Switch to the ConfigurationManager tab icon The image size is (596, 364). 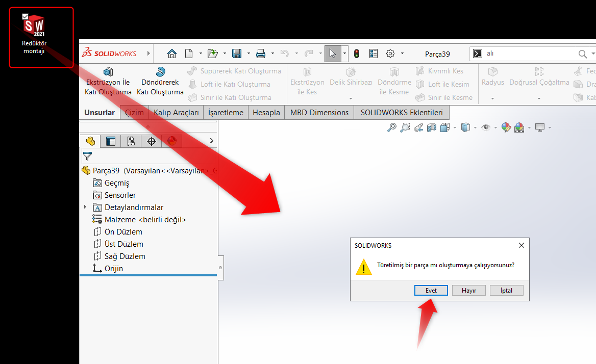coord(131,141)
